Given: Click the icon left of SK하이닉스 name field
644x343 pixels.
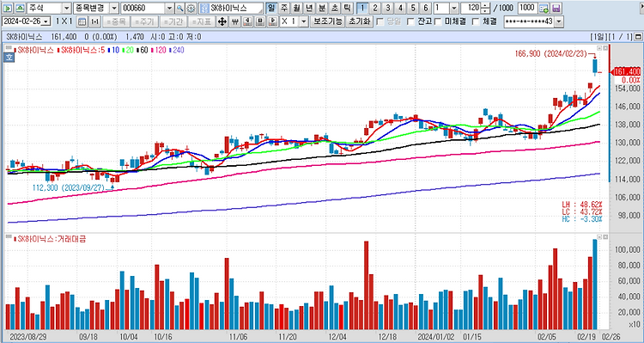Looking at the screenshot, I should coord(204,9).
